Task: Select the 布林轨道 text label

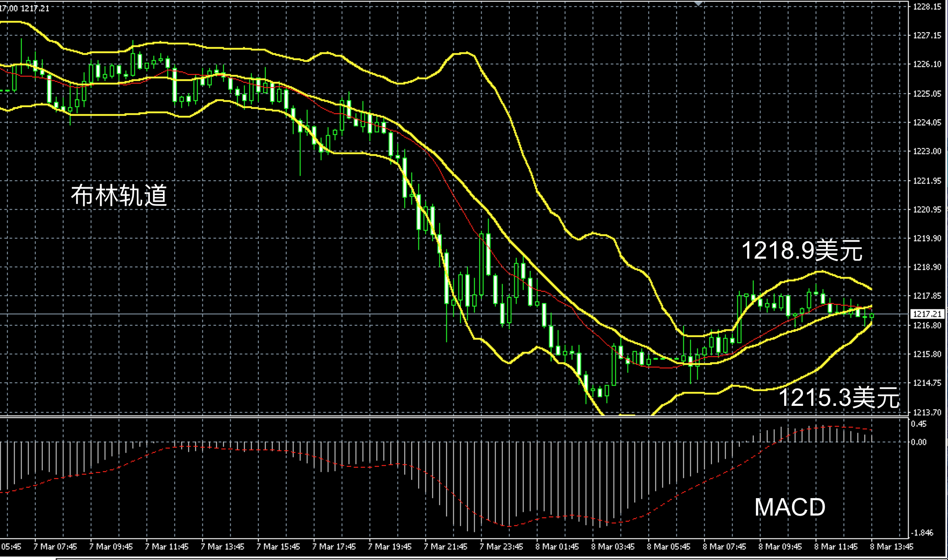Action: [x=119, y=195]
